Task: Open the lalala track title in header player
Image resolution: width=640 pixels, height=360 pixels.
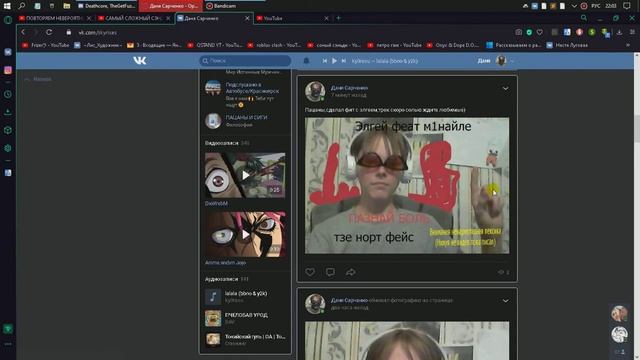Action: 384,61
